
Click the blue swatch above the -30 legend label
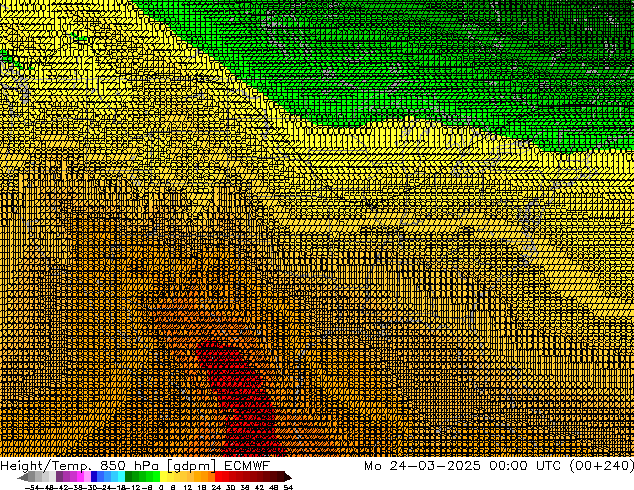point(94,477)
